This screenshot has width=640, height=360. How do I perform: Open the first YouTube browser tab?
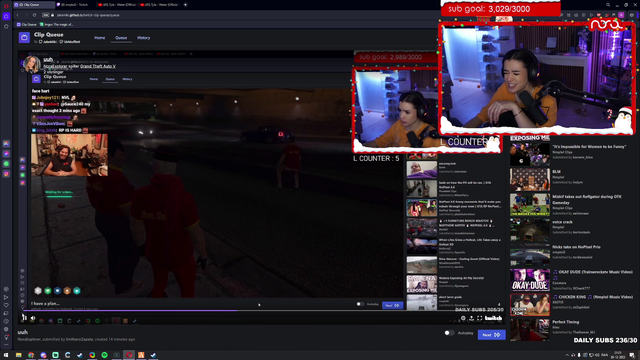point(117,5)
